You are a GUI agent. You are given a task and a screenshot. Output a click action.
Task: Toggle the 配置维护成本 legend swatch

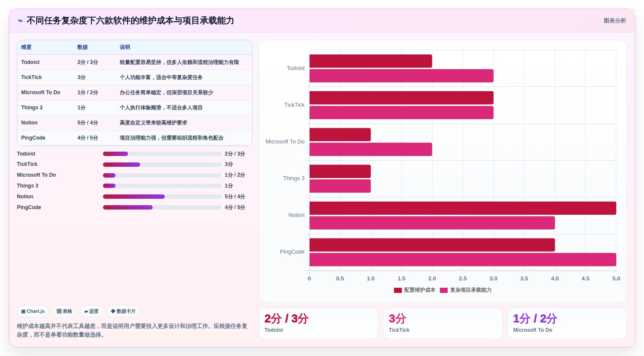click(398, 290)
